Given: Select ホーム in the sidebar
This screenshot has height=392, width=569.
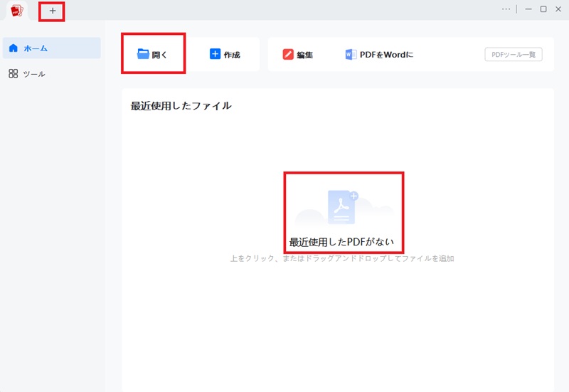Looking at the screenshot, I should [51, 48].
